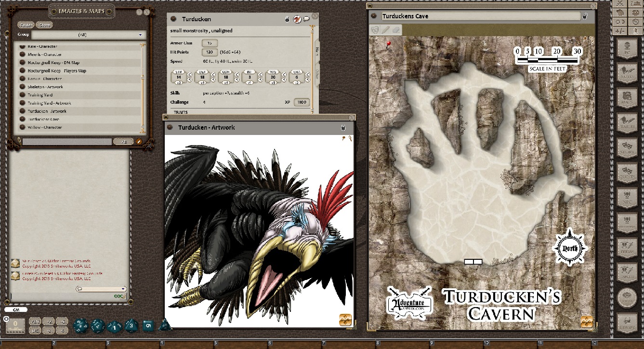Screen dimensions: 644x349
Task: Click the speech bubble icon on Turducken sheet
Action: pos(306,19)
